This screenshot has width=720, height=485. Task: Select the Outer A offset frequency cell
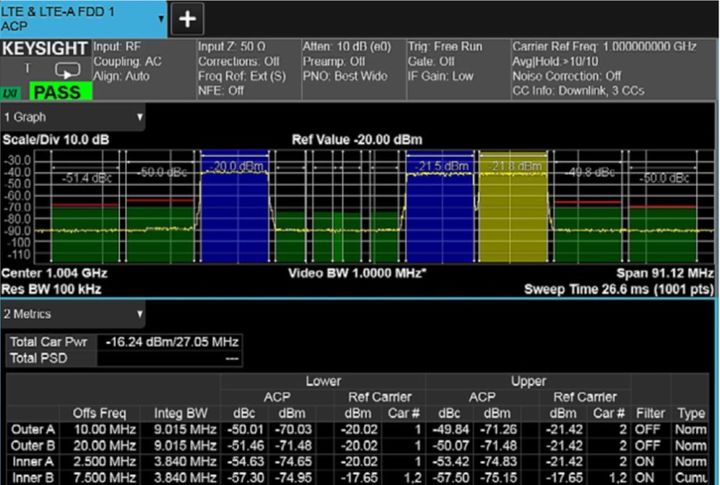click(x=105, y=430)
